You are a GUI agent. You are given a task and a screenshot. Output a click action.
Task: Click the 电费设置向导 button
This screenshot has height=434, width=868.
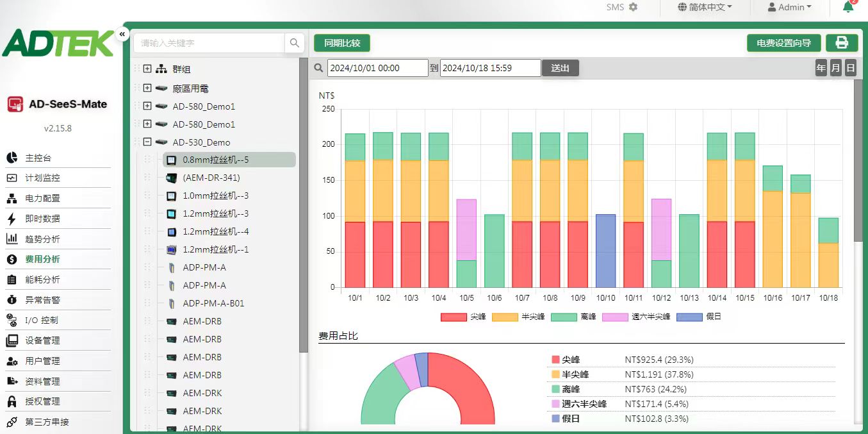(x=784, y=43)
